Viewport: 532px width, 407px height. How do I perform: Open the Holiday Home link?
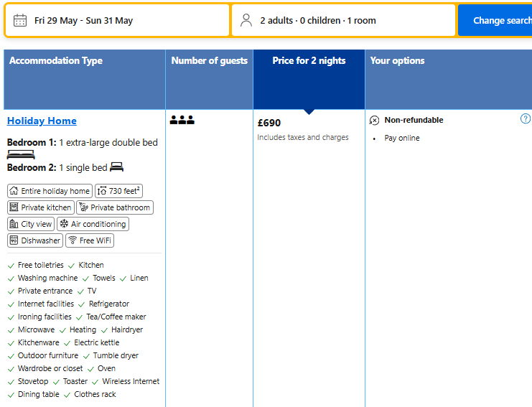coord(42,121)
